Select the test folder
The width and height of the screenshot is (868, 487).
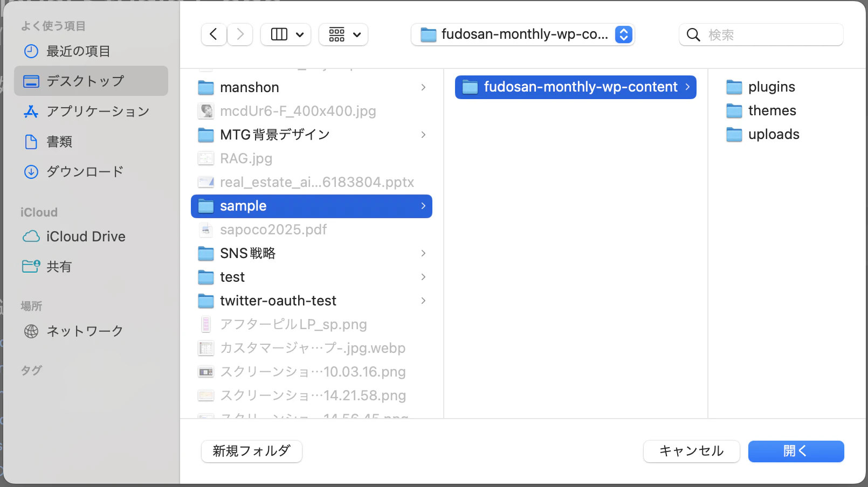click(x=312, y=277)
